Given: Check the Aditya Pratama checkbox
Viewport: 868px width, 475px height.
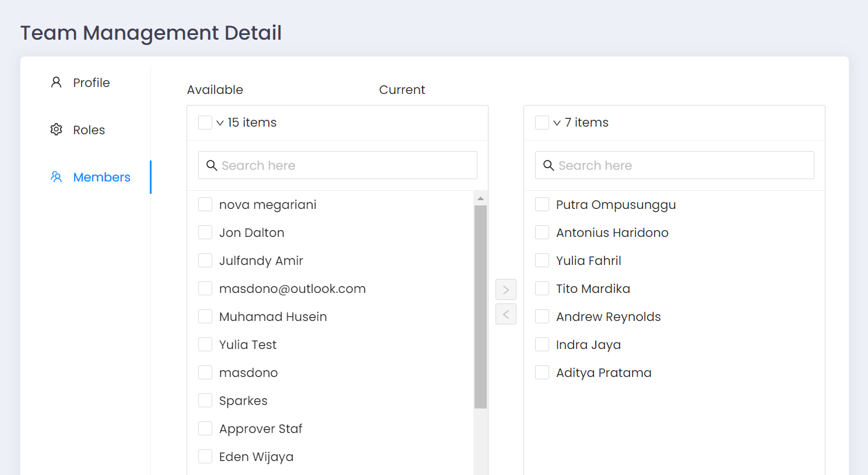Looking at the screenshot, I should coord(542,372).
